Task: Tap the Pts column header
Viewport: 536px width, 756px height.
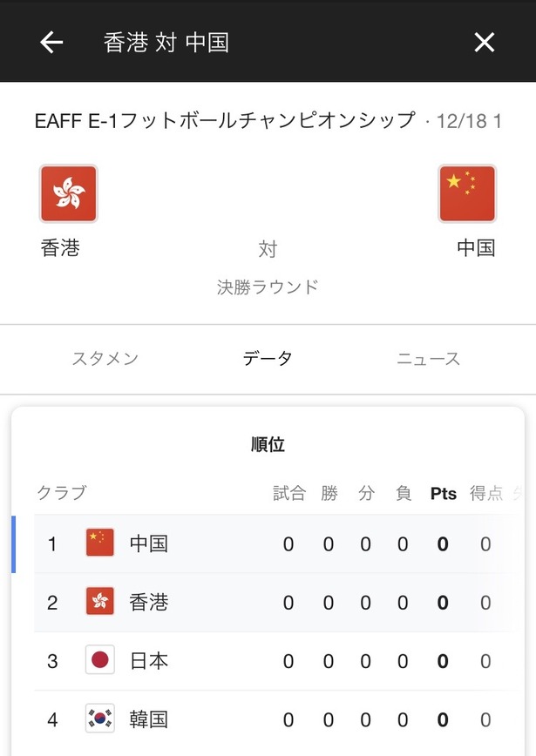Action: click(x=444, y=494)
